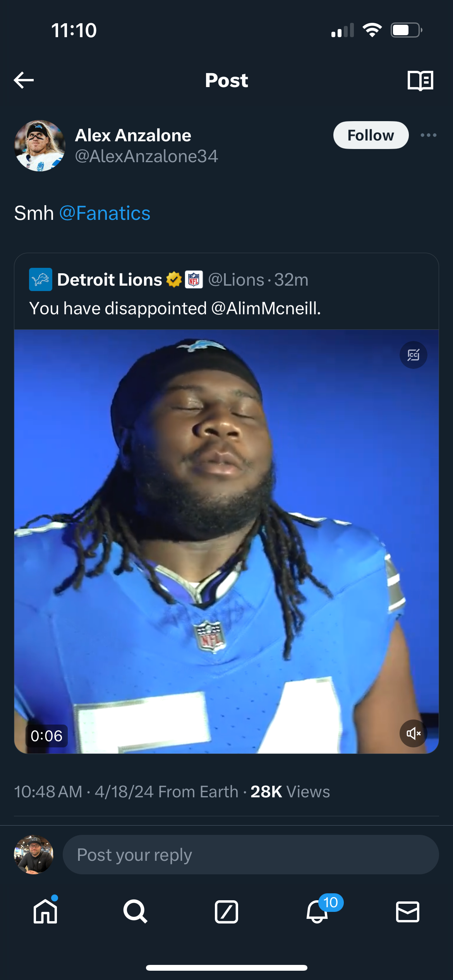Unmute the video sound

click(413, 733)
